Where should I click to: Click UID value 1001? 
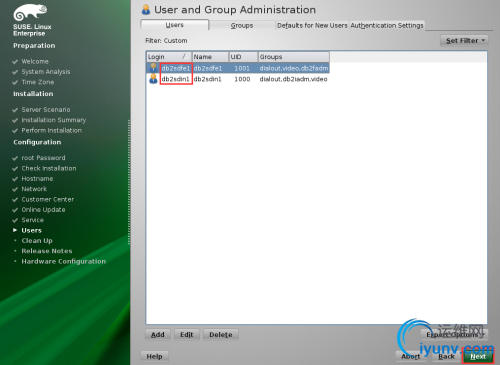[242, 68]
